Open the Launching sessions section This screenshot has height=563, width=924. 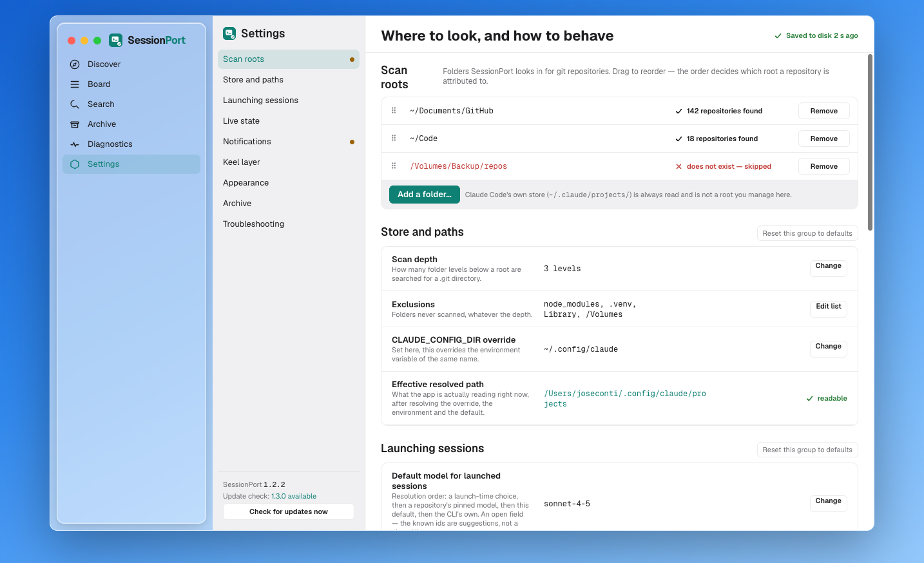289,100
